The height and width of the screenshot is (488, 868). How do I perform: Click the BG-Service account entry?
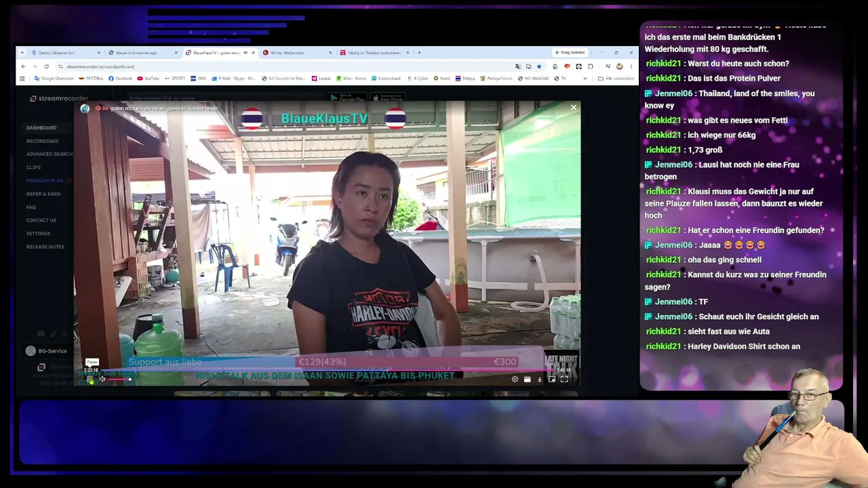tap(46, 351)
